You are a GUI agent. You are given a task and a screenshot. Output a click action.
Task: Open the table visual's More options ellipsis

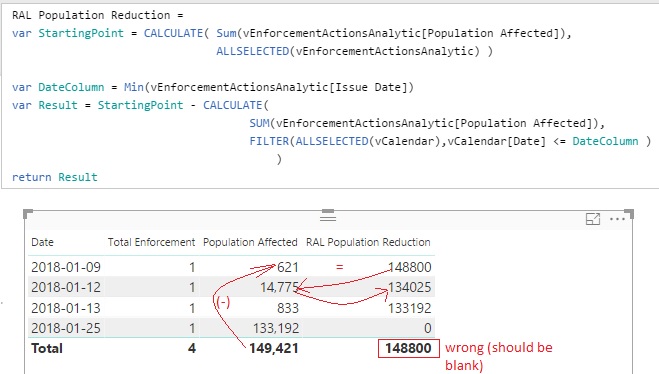[x=617, y=219]
